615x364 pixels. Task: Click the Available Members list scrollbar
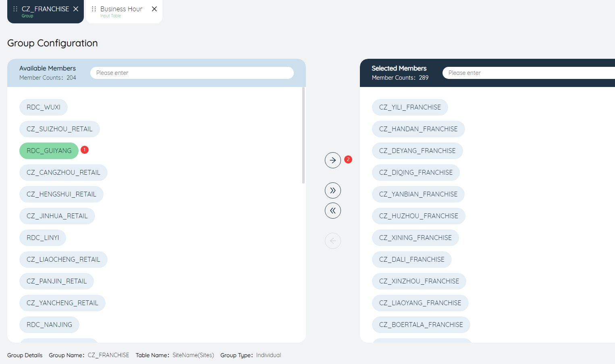[303, 135]
